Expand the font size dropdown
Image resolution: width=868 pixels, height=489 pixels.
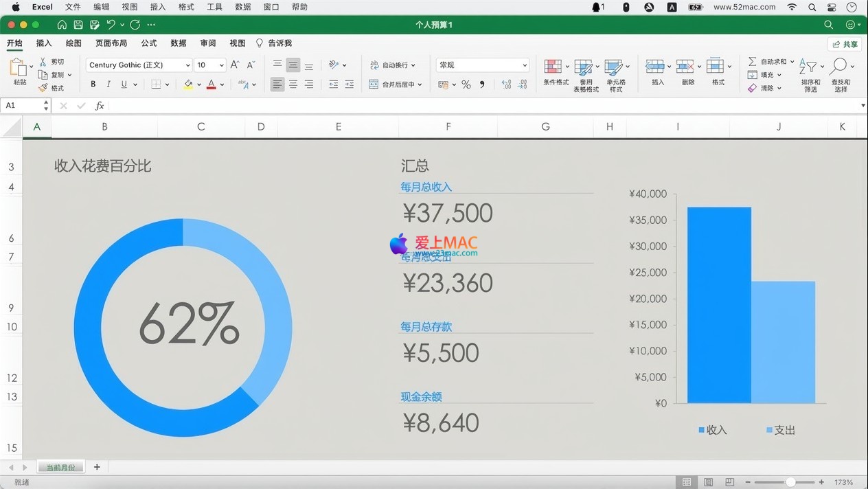221,65
